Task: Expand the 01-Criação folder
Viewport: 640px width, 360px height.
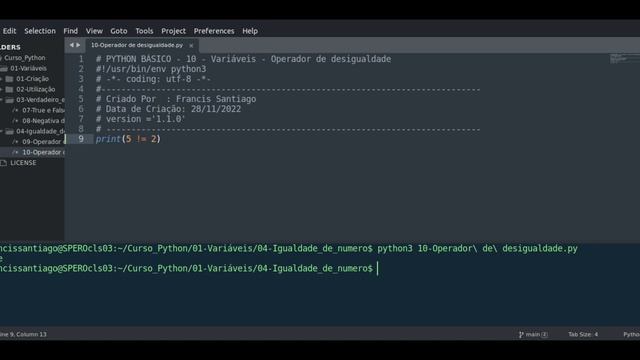Action: 1,79
